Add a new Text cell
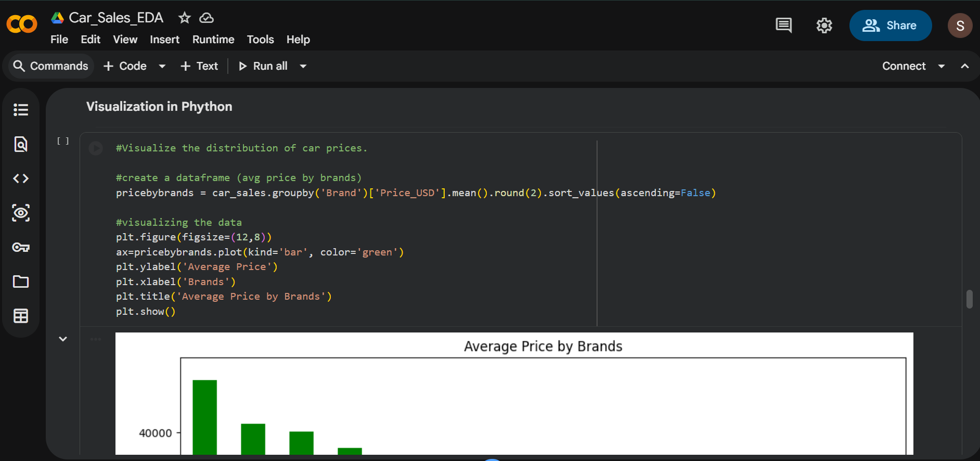Image resolution: width=980 pixels, height=461 pixels. [199, 66]
